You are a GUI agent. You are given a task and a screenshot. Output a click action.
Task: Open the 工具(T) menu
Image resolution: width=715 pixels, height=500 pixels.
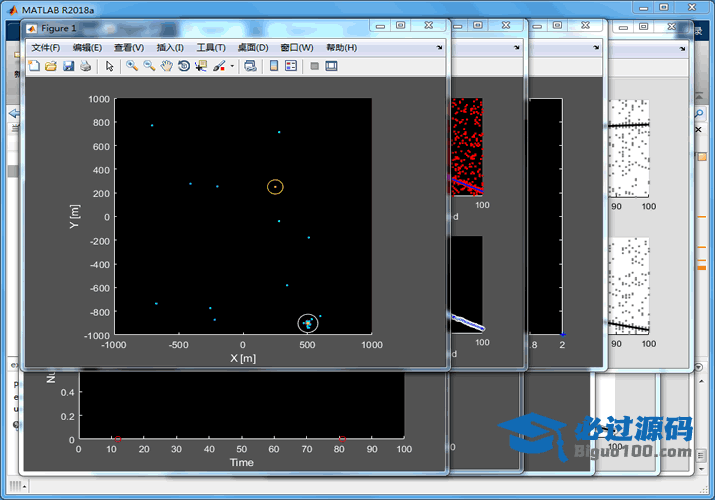(x=211, y=47)
